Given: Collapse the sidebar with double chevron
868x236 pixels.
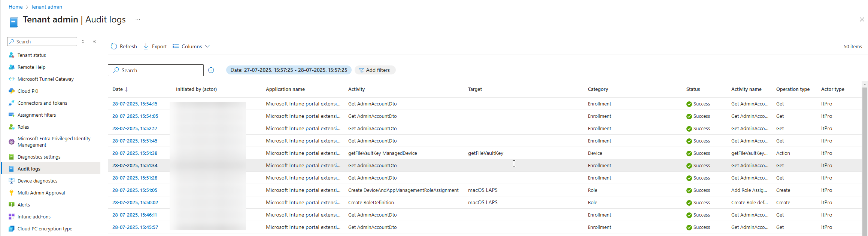Looking at the screenshot, I should pos(94,42).
